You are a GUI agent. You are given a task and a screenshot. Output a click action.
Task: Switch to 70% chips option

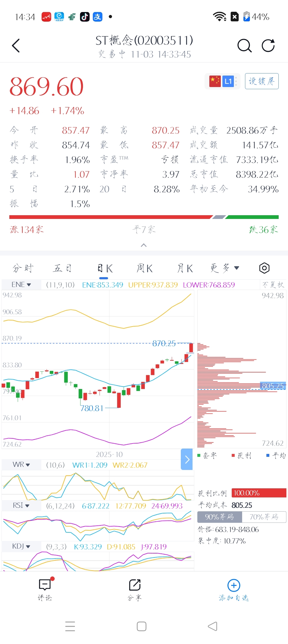pyautogui.click(x=264, y=517)
